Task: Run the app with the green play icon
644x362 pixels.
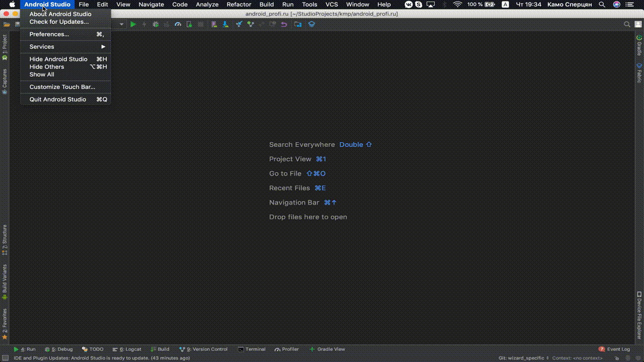Action: [133, 24]
